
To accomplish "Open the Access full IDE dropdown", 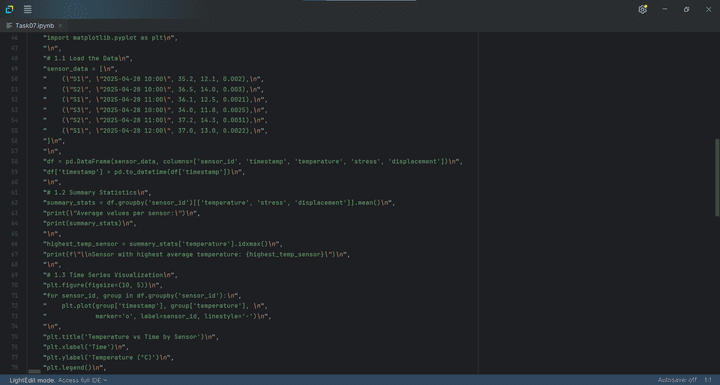I will [83, 380].
